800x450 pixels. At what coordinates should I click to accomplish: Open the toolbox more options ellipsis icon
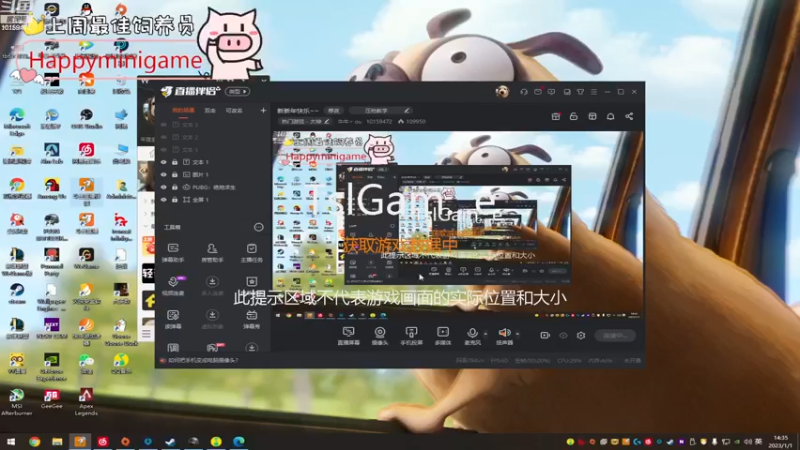pyautogui.click(x=259, y=227)
